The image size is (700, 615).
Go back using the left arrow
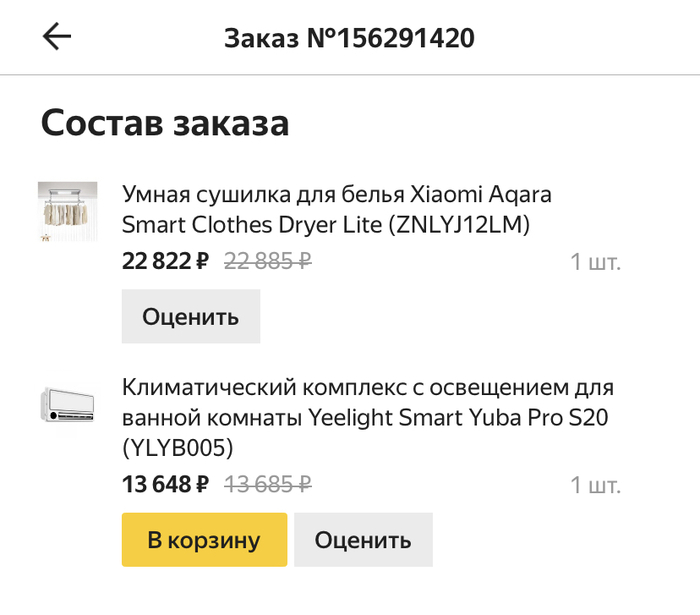(x=57, y=37)
